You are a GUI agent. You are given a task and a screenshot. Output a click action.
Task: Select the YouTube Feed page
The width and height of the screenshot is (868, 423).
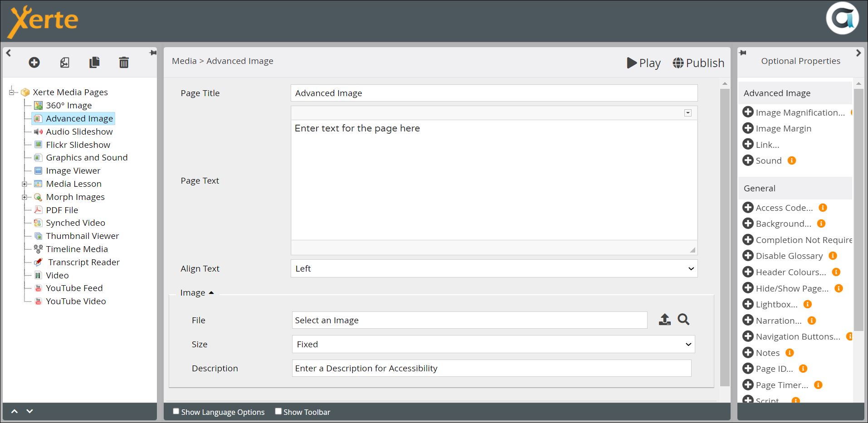coord(74,288)
